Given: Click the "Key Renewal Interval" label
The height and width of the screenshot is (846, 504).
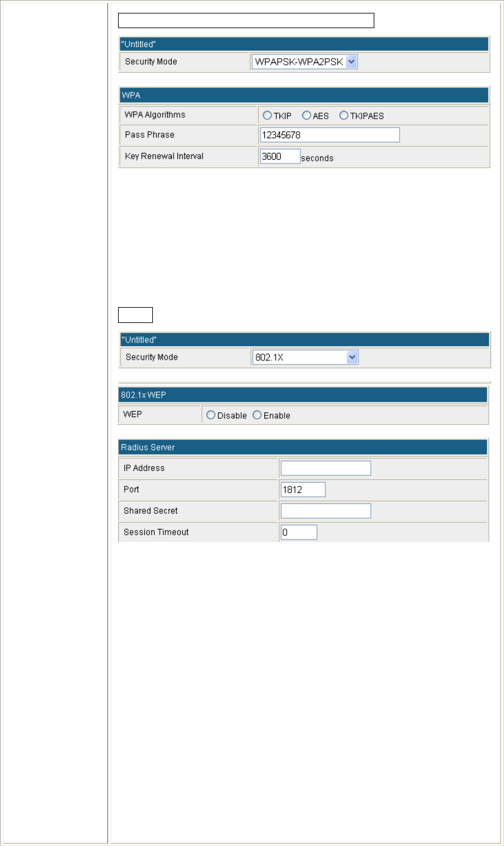Looking at the screenshot, I should (163, 156).
